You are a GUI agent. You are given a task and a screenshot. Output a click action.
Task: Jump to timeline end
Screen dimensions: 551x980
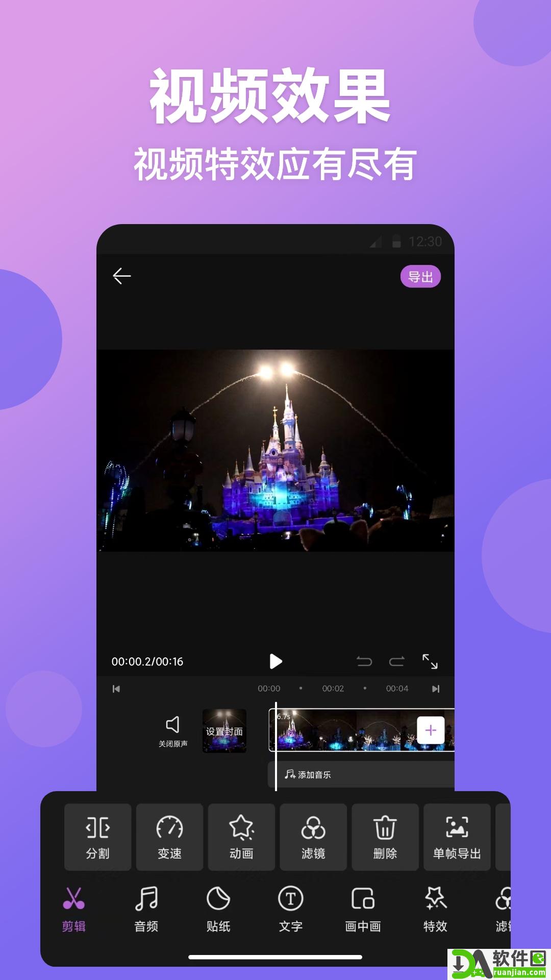click(436, 689)
